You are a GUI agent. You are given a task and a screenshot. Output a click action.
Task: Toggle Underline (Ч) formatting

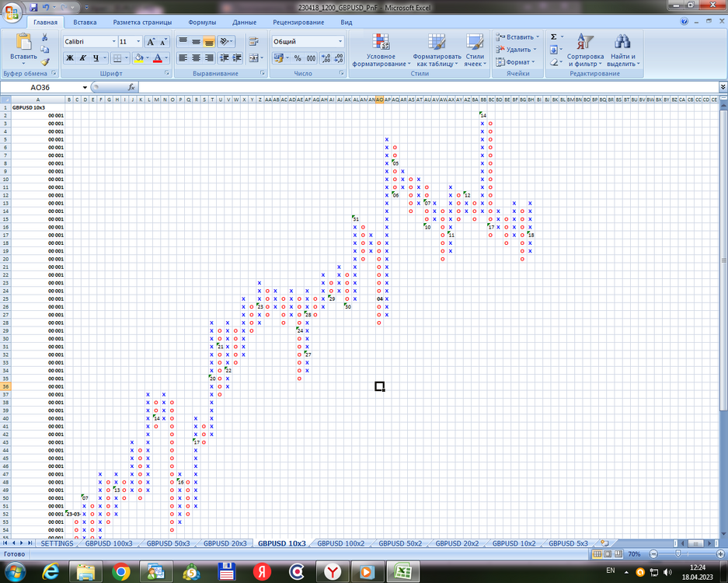point(96,58)
